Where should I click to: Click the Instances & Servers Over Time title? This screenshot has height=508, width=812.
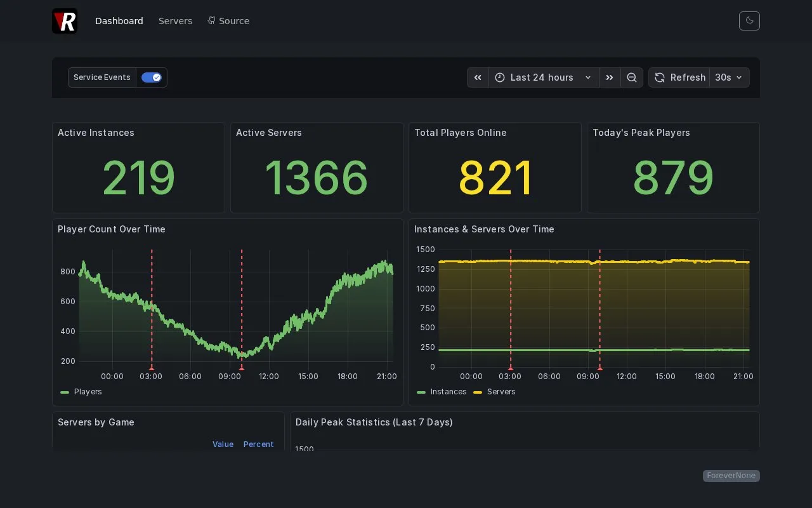(x=484, y=229)
